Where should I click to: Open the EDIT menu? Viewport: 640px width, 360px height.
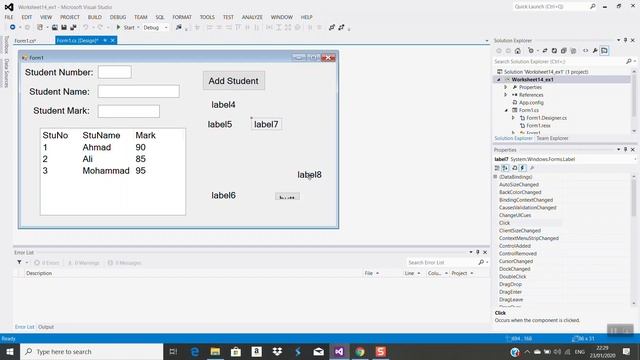[27, 17]
